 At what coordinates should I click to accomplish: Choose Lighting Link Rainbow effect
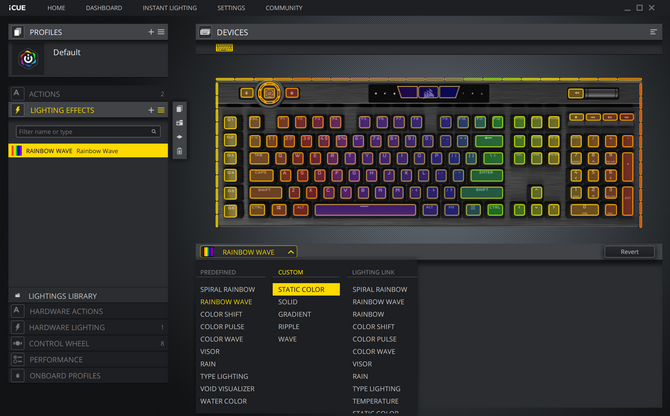click(368, 314)
